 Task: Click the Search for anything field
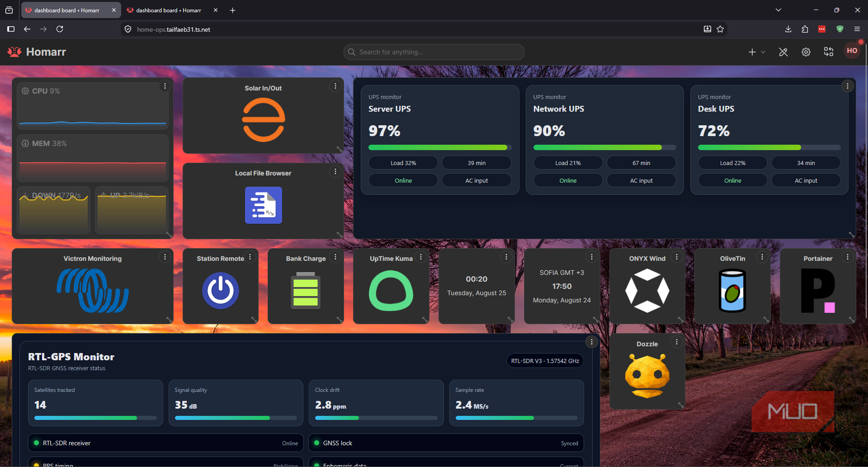coord(434,52)
